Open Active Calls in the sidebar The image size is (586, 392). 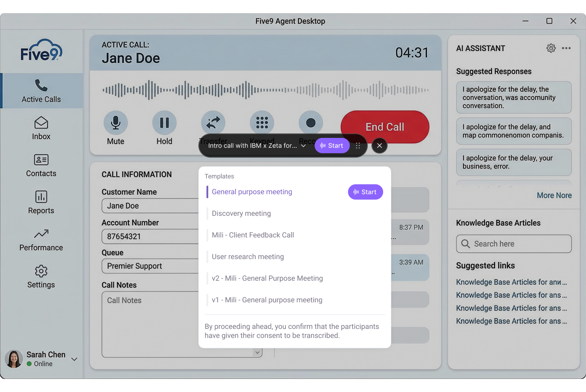41,91
